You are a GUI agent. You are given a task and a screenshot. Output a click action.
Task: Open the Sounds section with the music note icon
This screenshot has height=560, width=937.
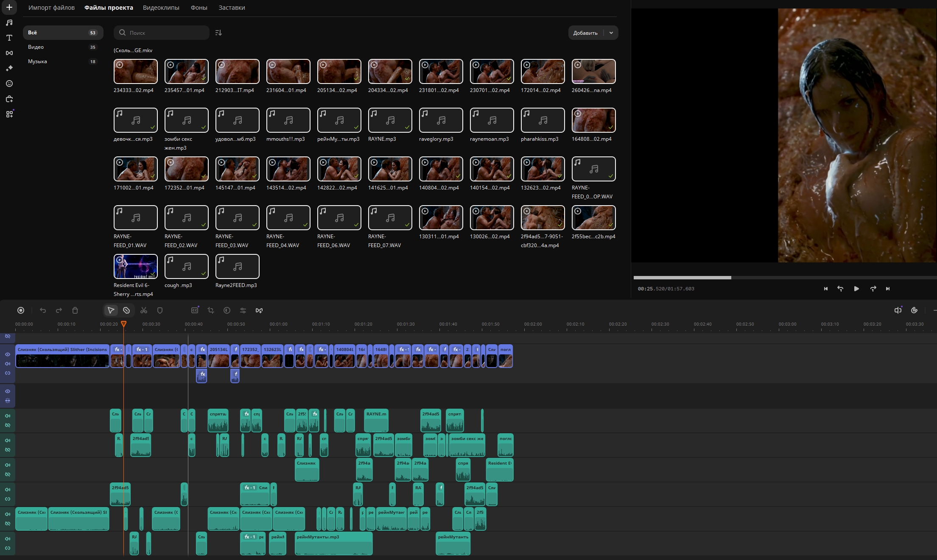(9, 22)
